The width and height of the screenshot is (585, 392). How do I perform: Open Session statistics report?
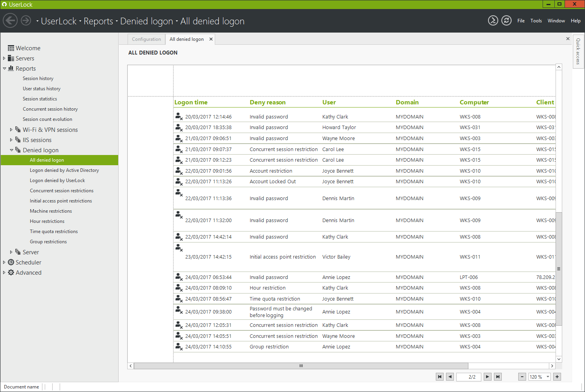pyautogui.click(x=40, y=99)
